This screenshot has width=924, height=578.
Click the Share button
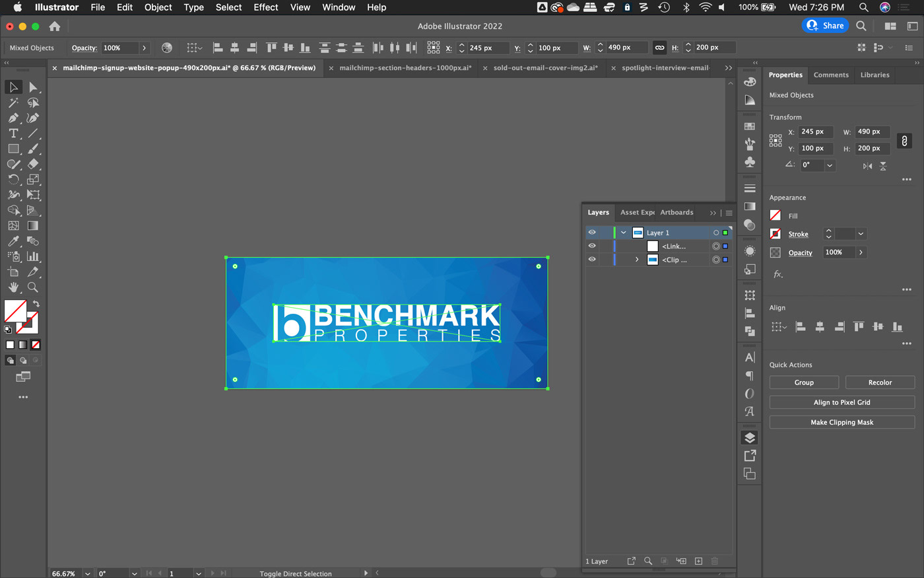pos(825,26)
